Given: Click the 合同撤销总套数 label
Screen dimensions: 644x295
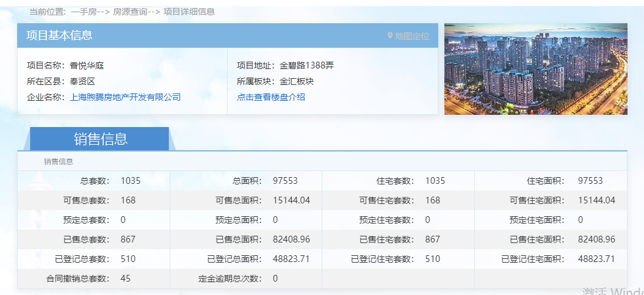Looking at the screenshot, I should click(78, 279).
